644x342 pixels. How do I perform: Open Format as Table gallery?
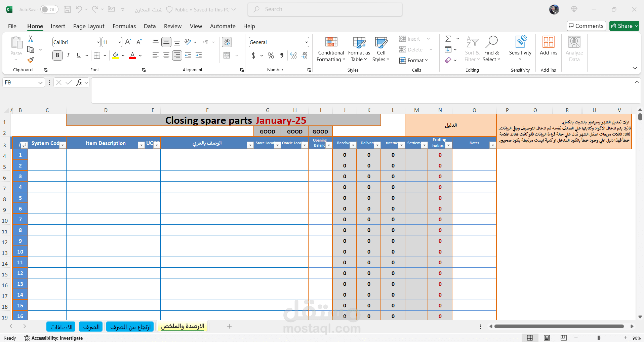click(x=359, y=49)
